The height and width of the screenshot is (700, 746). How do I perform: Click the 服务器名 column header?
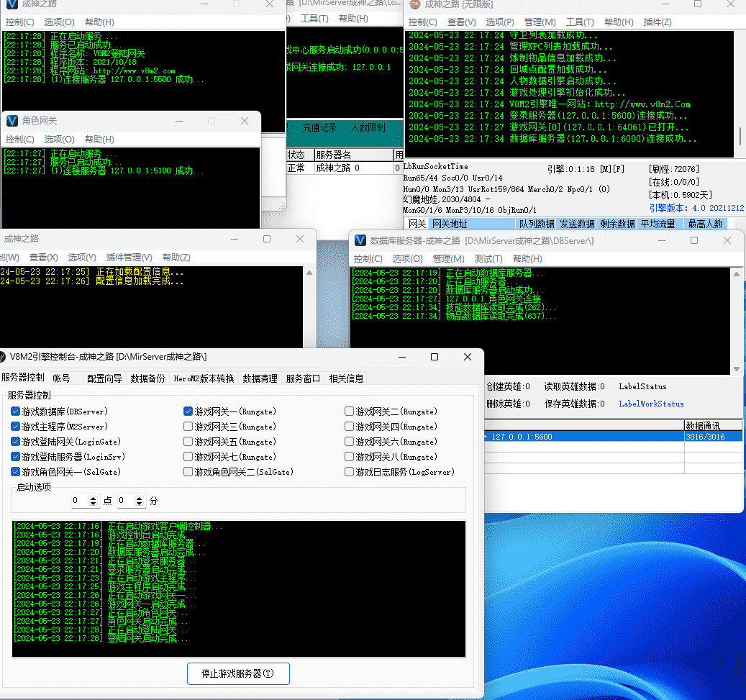pyautogui.click(x=353, y=155)
